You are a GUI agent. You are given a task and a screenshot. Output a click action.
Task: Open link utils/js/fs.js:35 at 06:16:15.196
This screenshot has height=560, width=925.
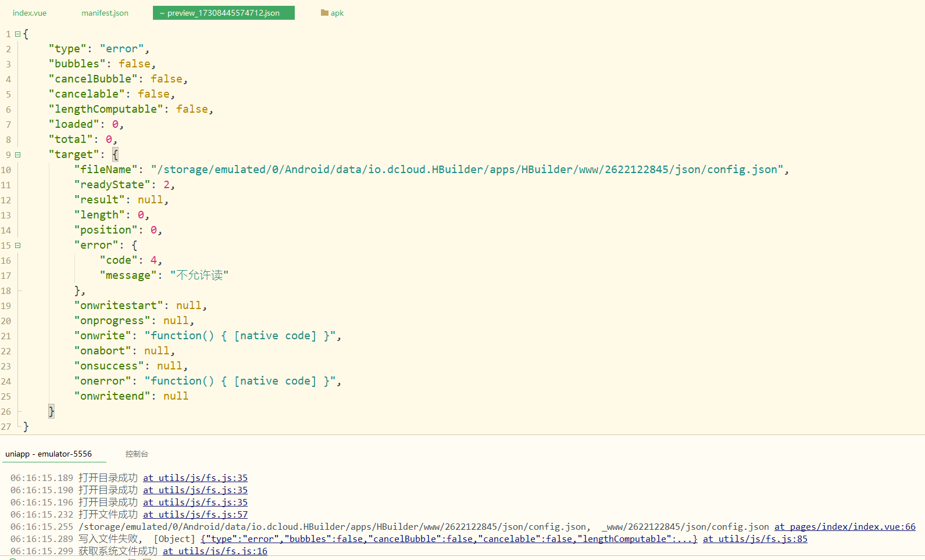(195, 502)
